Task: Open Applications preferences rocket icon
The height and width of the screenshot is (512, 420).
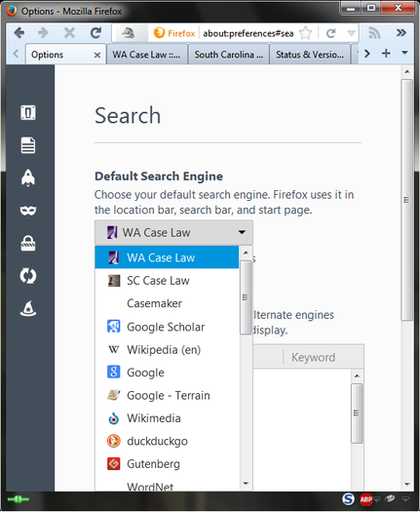Action: [x=28, y=177]
